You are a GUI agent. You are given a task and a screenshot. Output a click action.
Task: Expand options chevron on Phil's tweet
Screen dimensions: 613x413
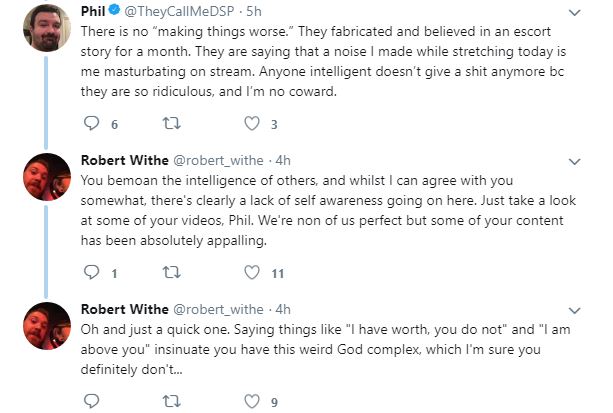point(574,13)
